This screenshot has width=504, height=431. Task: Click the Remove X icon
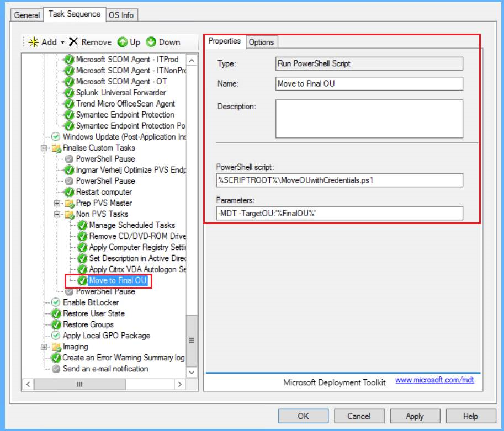click(x=74, y=42)
